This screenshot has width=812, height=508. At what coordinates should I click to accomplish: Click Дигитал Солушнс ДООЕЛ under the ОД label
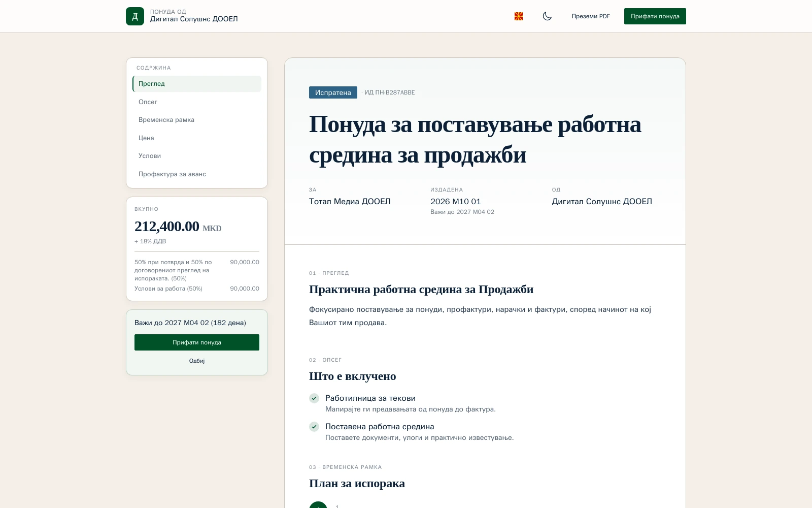point(602,202)
